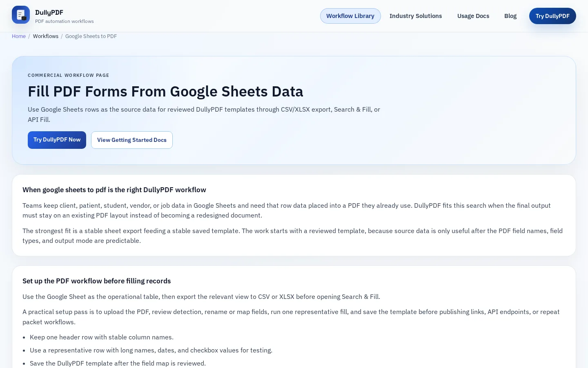The width and height of the screenshot is (588, 368).
Task: Click the DullyPDF logo icon
Action: [x=21, y=15]
